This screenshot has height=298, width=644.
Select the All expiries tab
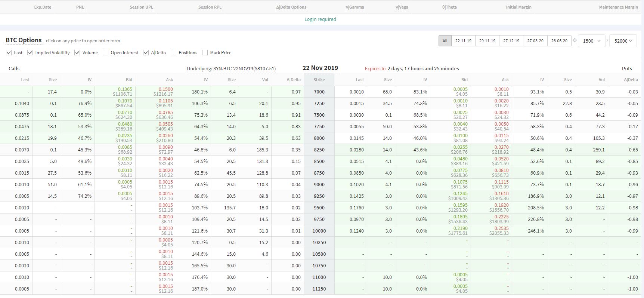pos(445,41)
